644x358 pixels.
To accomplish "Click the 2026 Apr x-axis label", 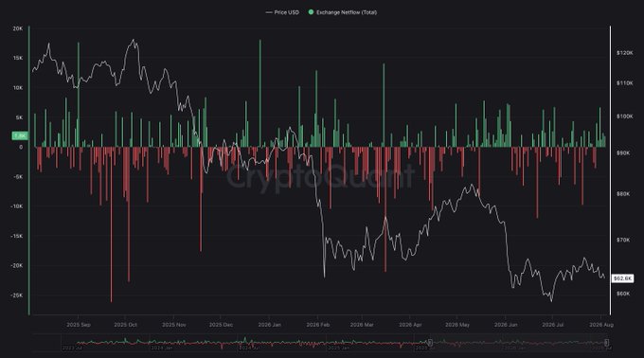I will click(410, 325).
